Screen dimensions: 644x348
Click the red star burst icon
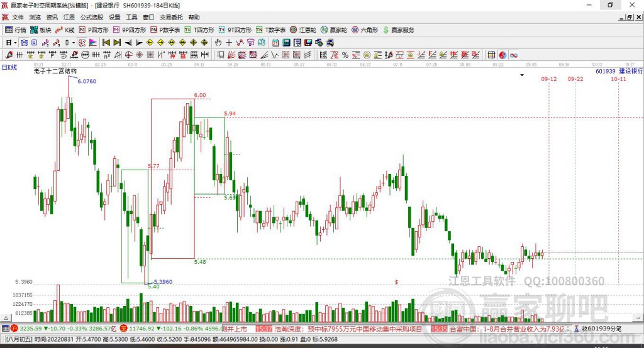(139, 55)
